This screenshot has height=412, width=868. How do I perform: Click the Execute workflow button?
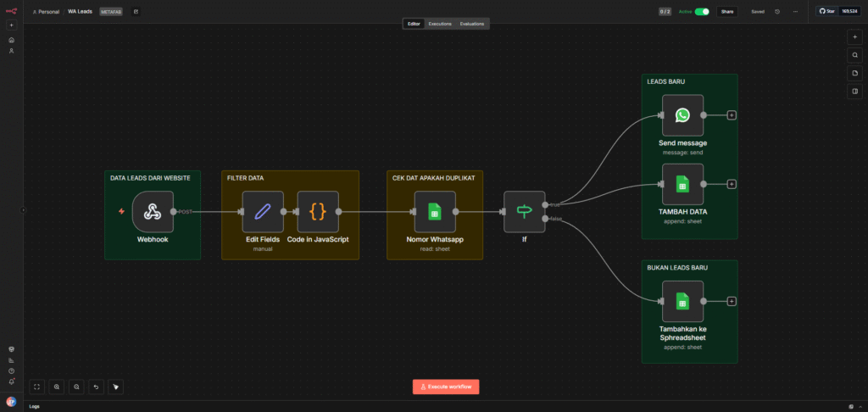(447, 387)
